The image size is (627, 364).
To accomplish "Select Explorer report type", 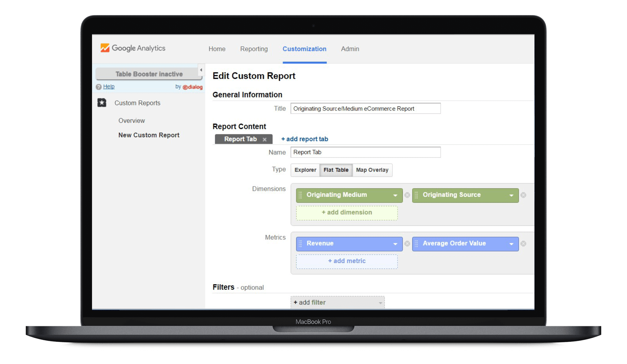I will (x=305, y=170).
